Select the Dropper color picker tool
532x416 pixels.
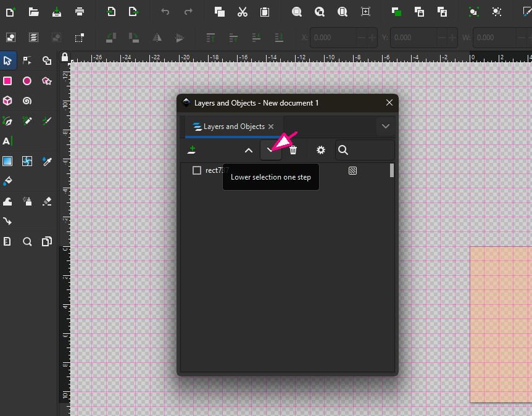47,161
